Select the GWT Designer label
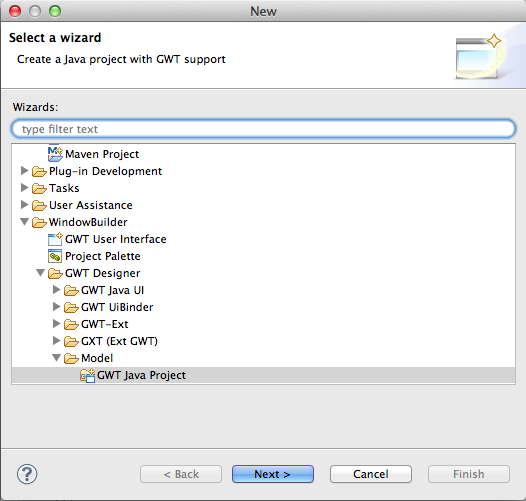The height and width of the screenshot is (501, 526). [103, 273]
